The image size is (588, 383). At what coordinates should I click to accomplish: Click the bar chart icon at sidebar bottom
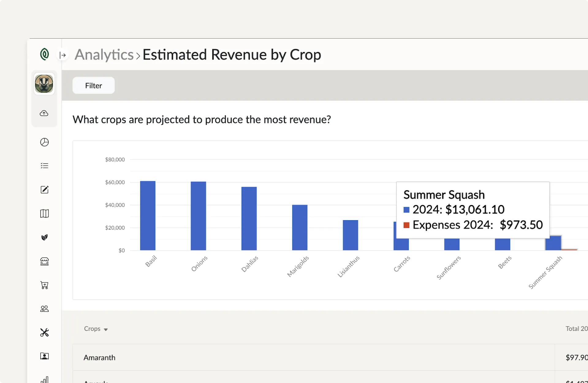(44, 380)
